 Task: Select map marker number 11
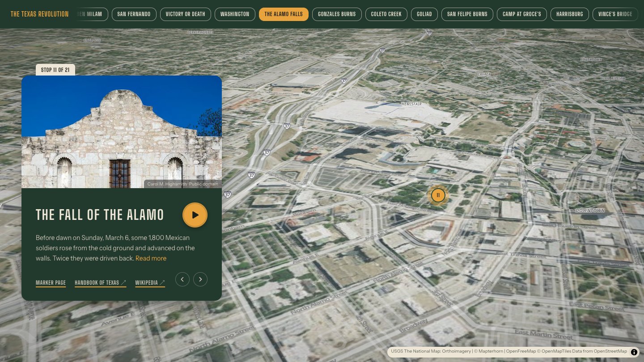(x=438, y=195)
